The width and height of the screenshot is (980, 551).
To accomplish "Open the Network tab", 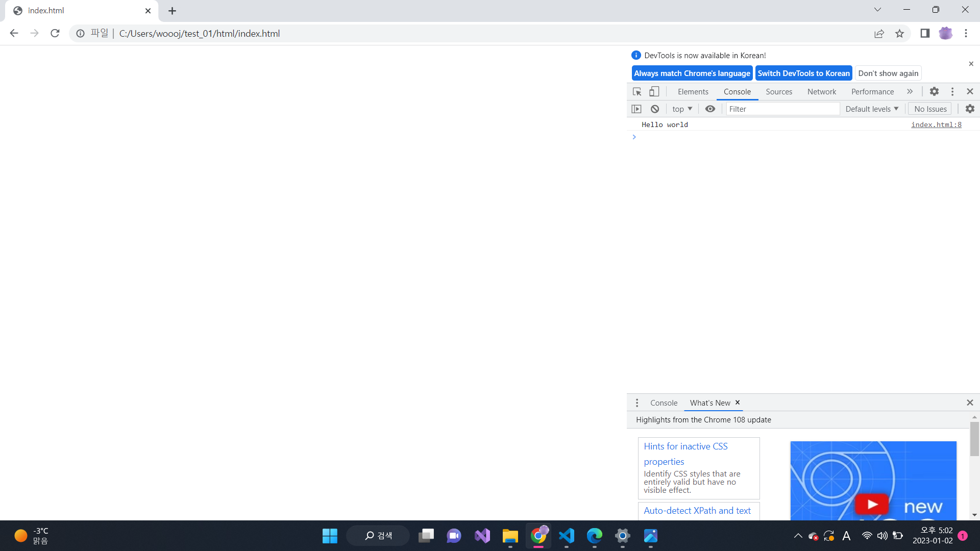I will click(x=821, y=92).
